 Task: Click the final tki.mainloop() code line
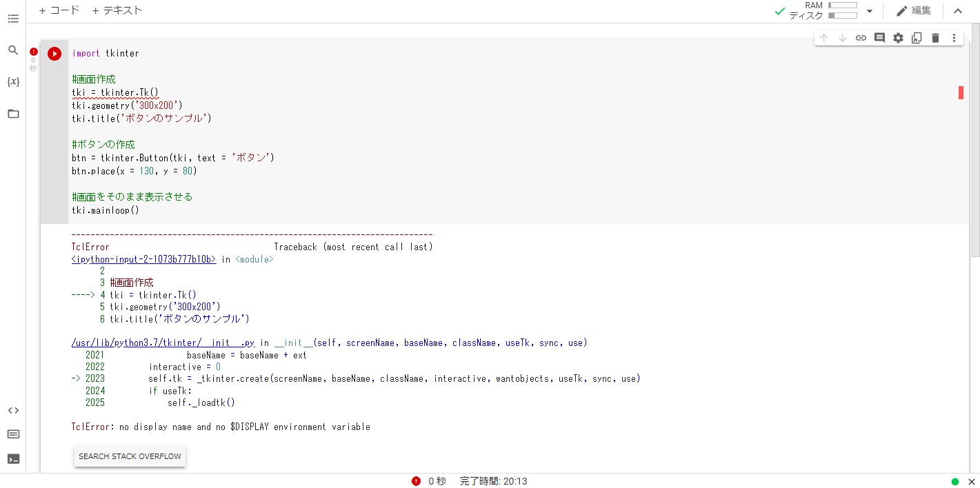106,210
